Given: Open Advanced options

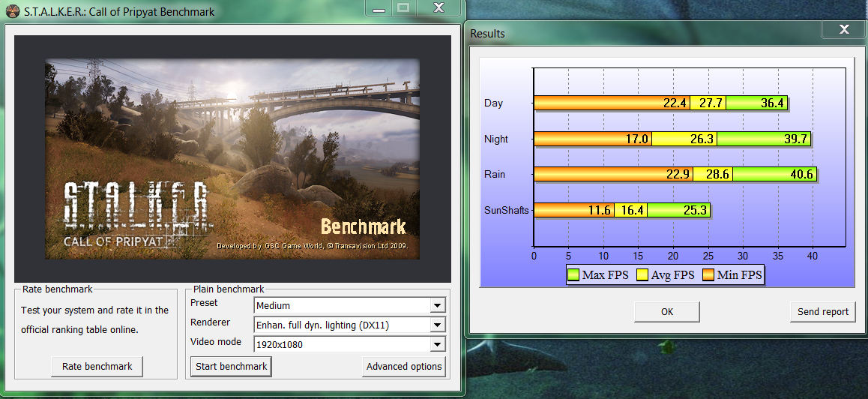Looking at the screenshot, I should point(404,366).
